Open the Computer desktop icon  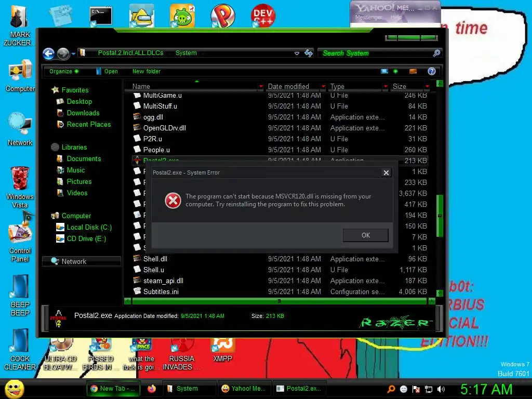point(20,76)
